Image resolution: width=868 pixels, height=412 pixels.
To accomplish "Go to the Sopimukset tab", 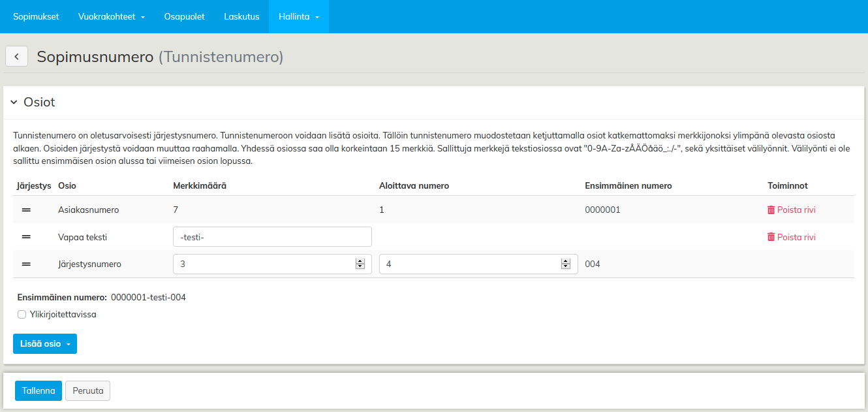I will [x=36, y=17].
